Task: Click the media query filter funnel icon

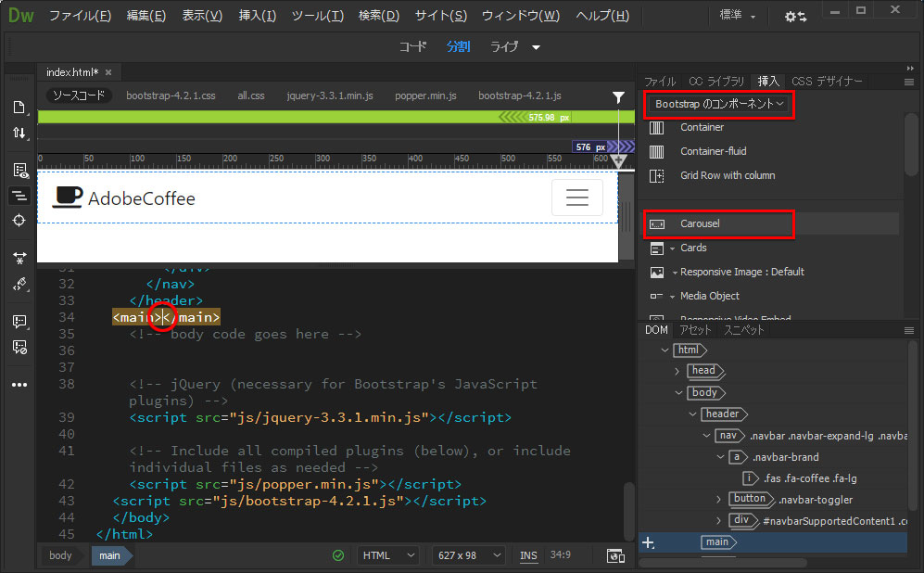Action: tap(618, 96)
